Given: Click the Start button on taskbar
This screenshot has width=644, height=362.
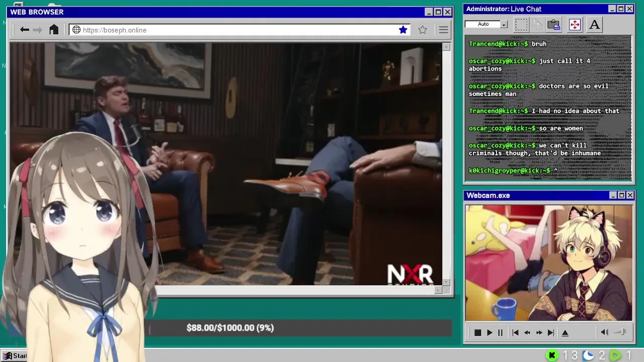Looking at the screenshot, I should point(15,355).
